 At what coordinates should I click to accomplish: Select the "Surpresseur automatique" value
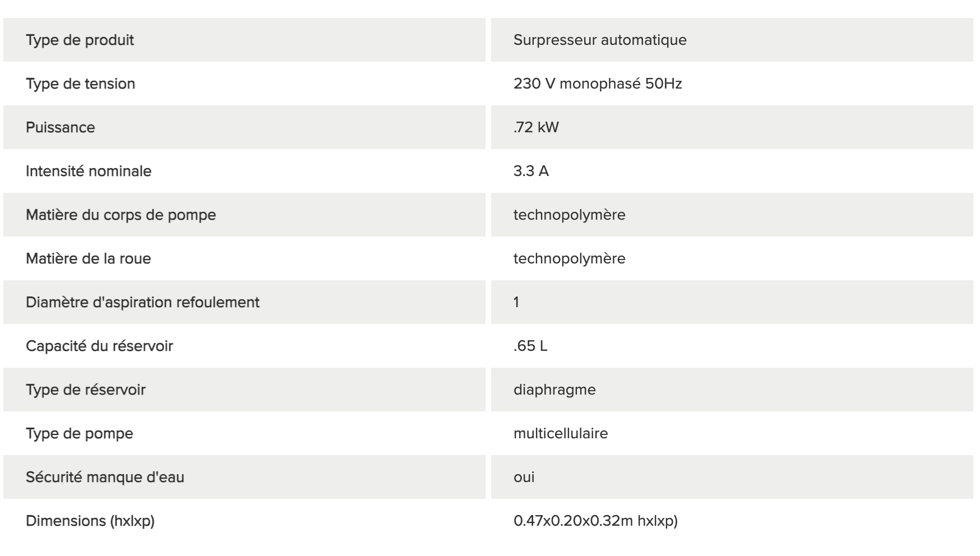599,40
